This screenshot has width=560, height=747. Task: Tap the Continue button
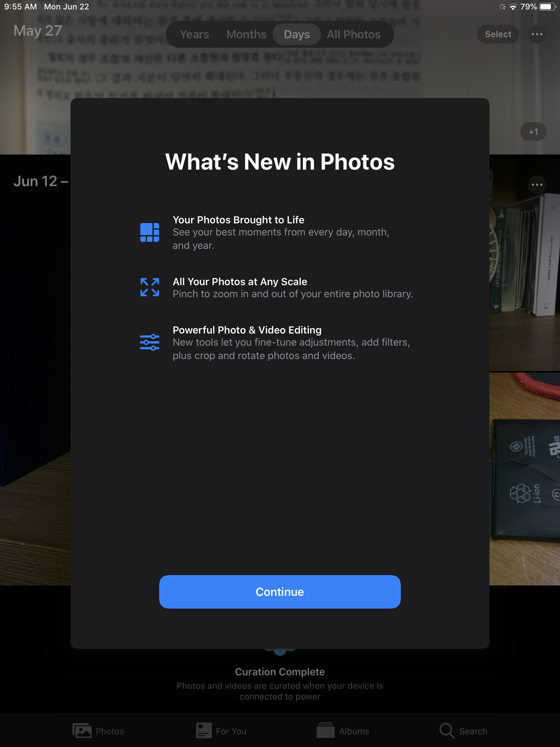280,592
